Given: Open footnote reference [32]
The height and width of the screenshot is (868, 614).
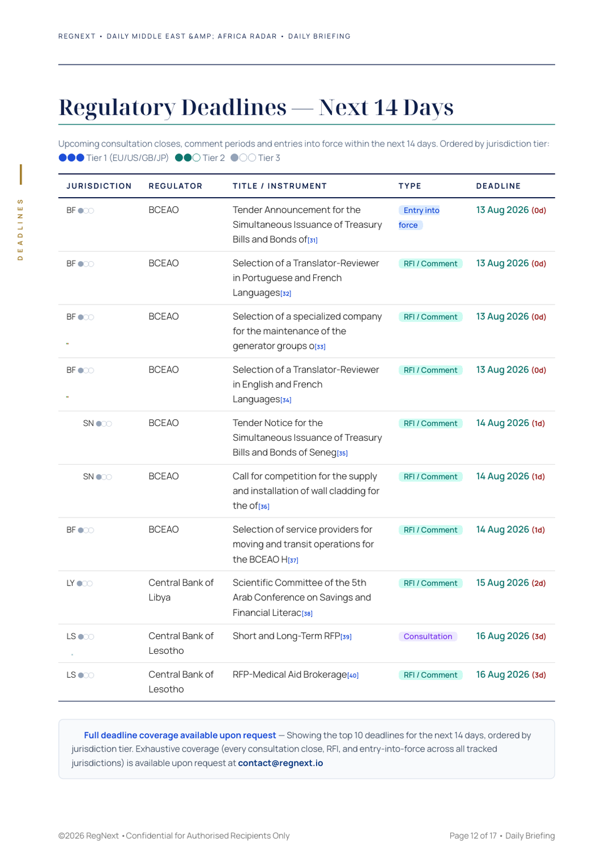Looking at the screenshot, I should pos(286,294).
